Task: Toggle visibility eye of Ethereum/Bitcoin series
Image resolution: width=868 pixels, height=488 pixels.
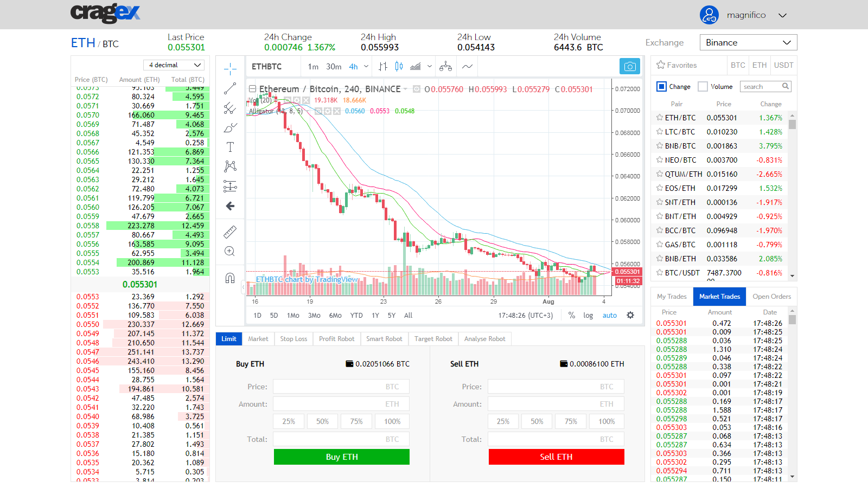Action: (417, 89)
